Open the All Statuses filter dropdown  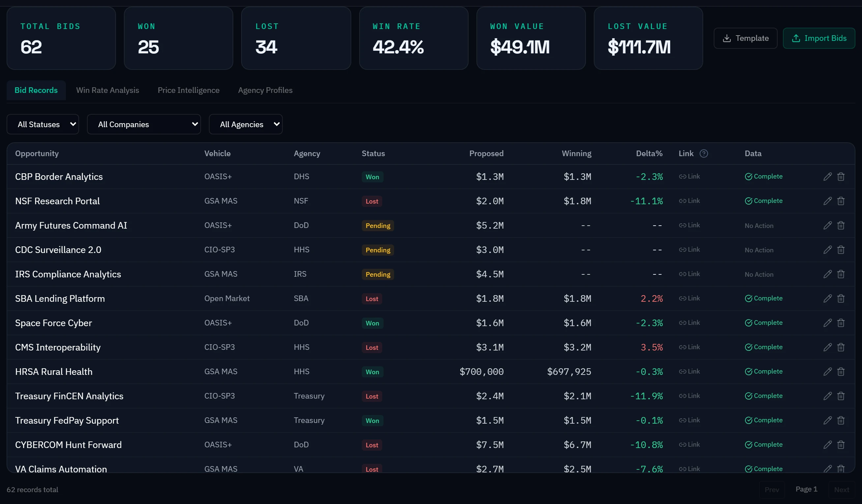coord(43,124)
